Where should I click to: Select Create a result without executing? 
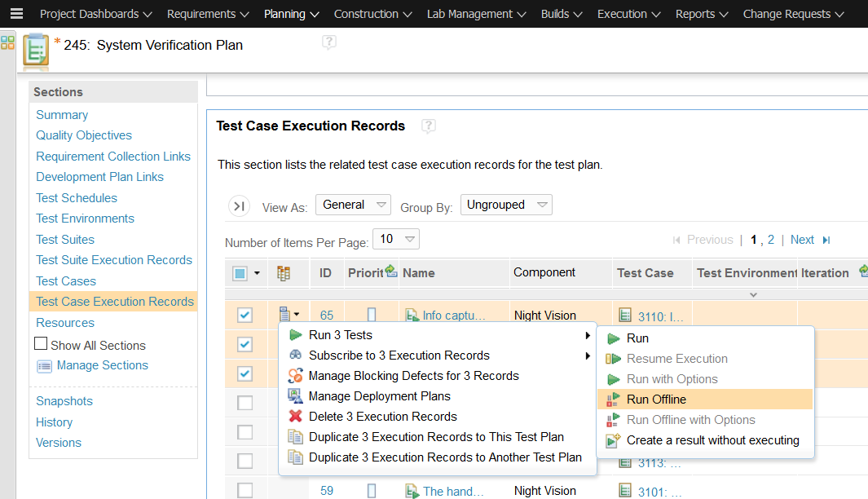[712, 440]
